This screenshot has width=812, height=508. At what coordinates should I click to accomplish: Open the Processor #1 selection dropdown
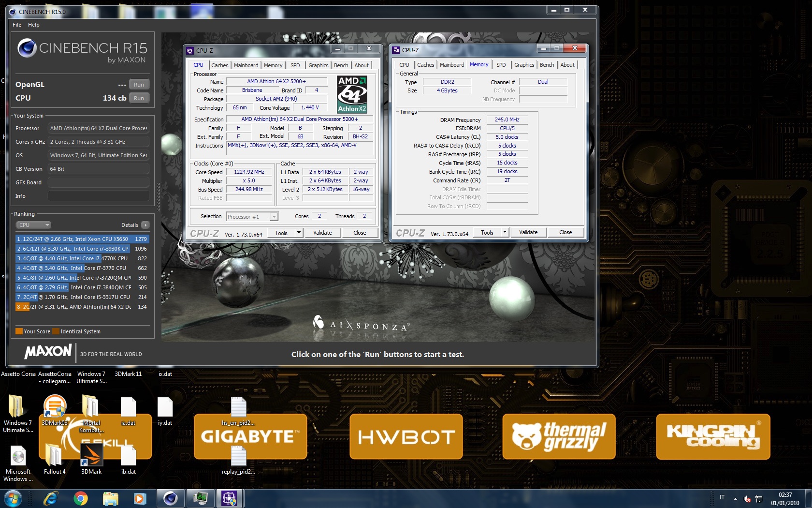coord(252,216)
